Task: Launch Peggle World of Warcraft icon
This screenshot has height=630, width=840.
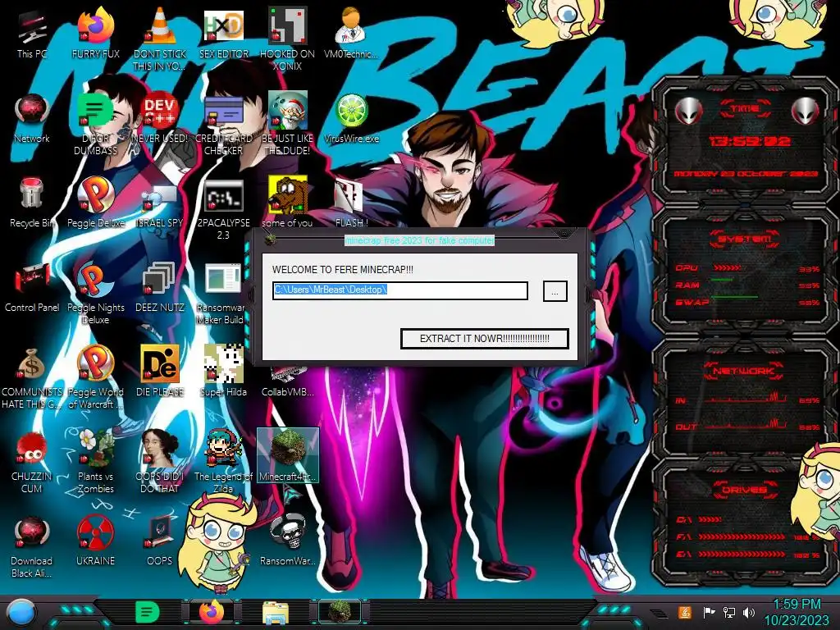Action: (x=95, y=378)
